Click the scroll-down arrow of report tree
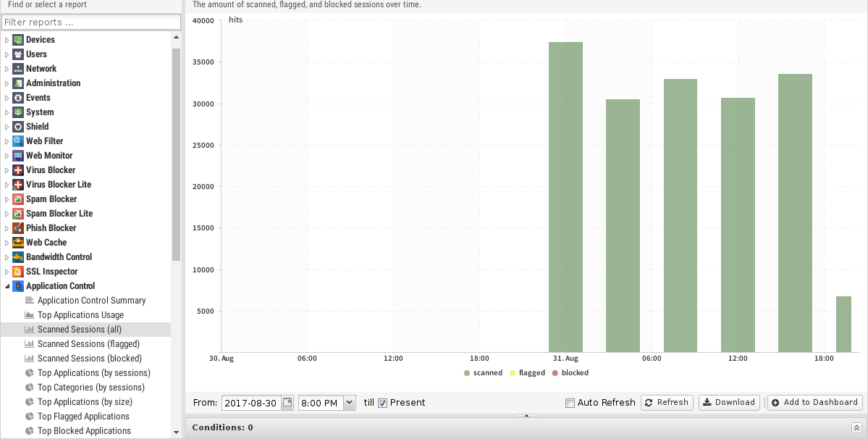 [x=176, y=432]
